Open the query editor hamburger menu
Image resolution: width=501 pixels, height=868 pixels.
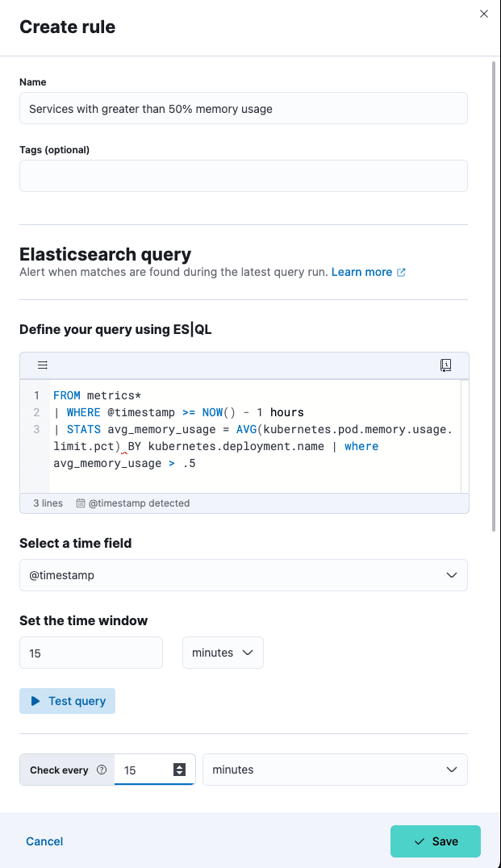(43, 365)
